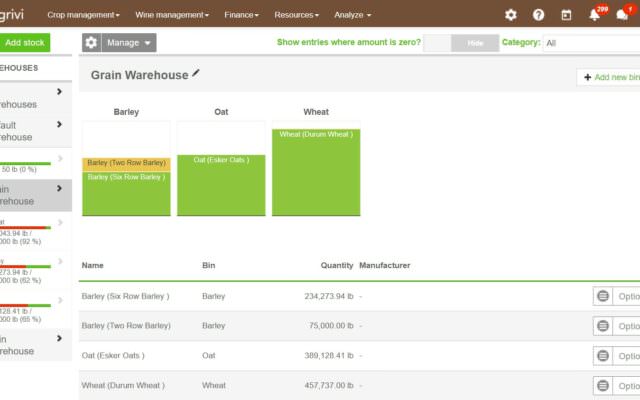Select yellow Barley (Two Row Barley) bin segment
Viewport: 640px width, 400px height.
pos(126,164)
